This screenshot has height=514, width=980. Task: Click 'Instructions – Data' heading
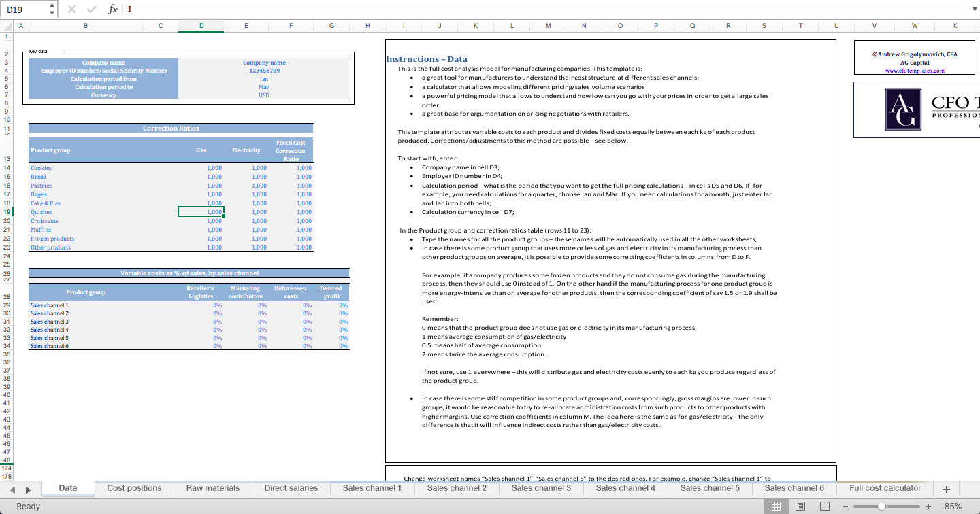click(x=427, y=59)
